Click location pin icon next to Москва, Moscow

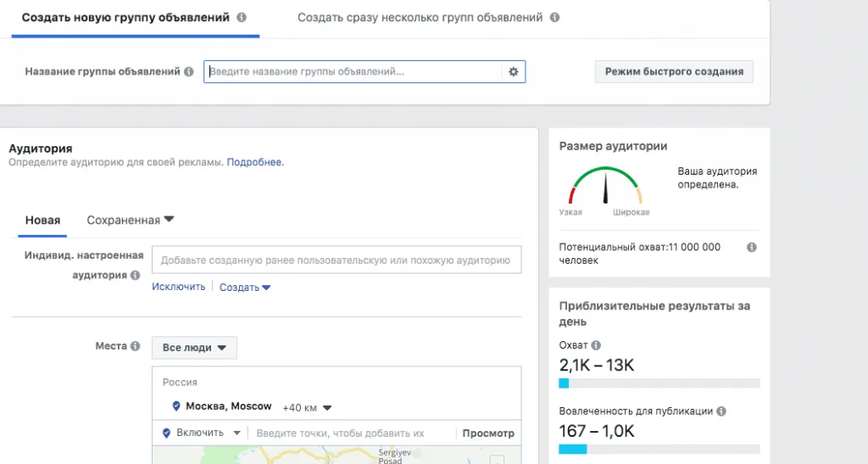tap(176, 406)
